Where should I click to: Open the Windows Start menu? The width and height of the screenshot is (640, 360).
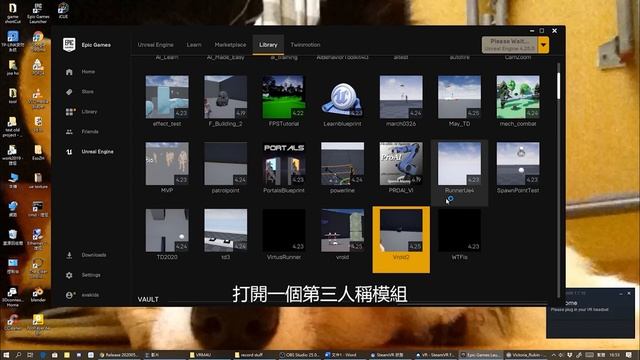pos(6,355)
